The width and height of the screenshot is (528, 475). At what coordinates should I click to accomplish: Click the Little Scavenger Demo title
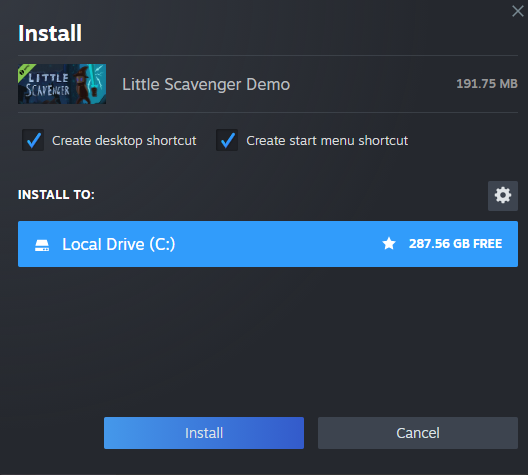(x=206, y=84)
